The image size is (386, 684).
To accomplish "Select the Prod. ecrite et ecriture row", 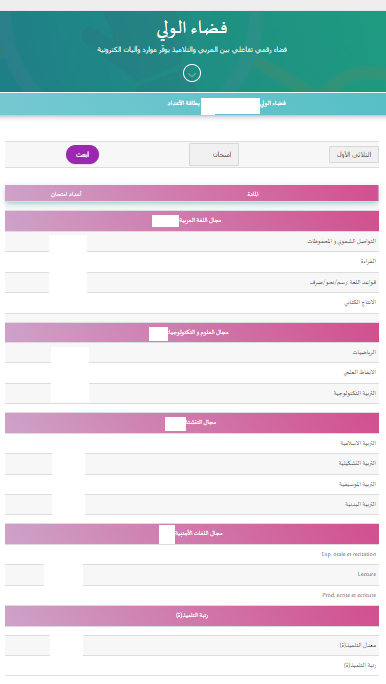I will (192, 595).
